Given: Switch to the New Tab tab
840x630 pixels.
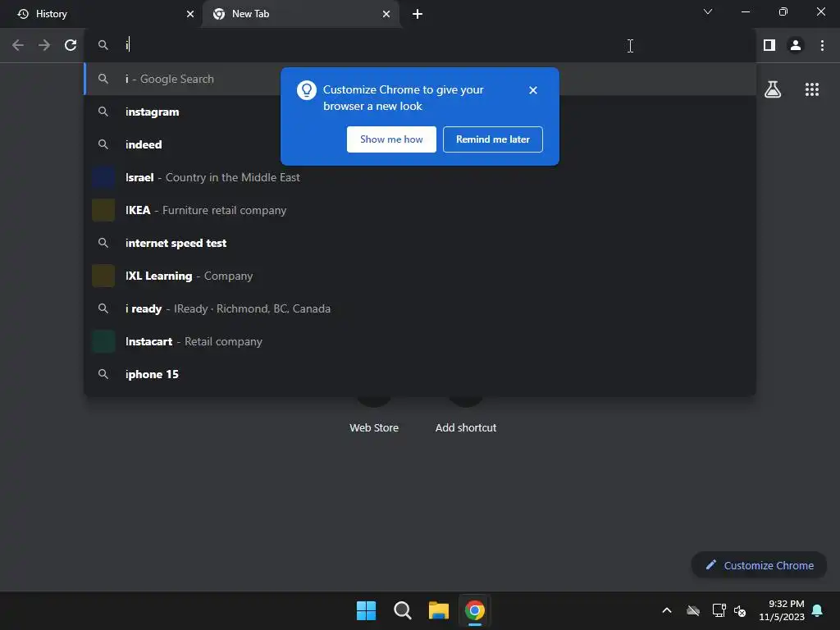Looking at the screenshot, I should coord(301,14).
